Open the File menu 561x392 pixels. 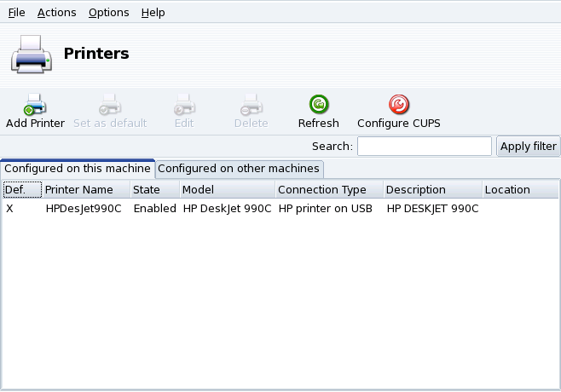coord(16,13)
